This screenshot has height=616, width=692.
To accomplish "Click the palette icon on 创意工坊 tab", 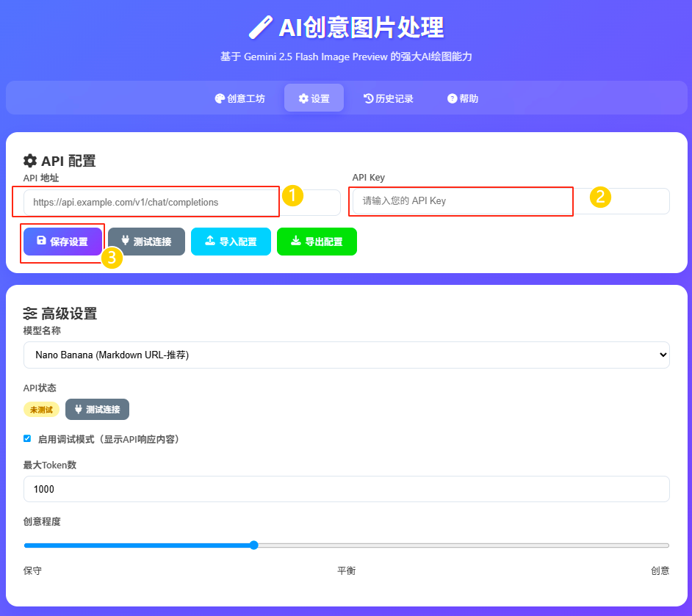I will (219, 97).
